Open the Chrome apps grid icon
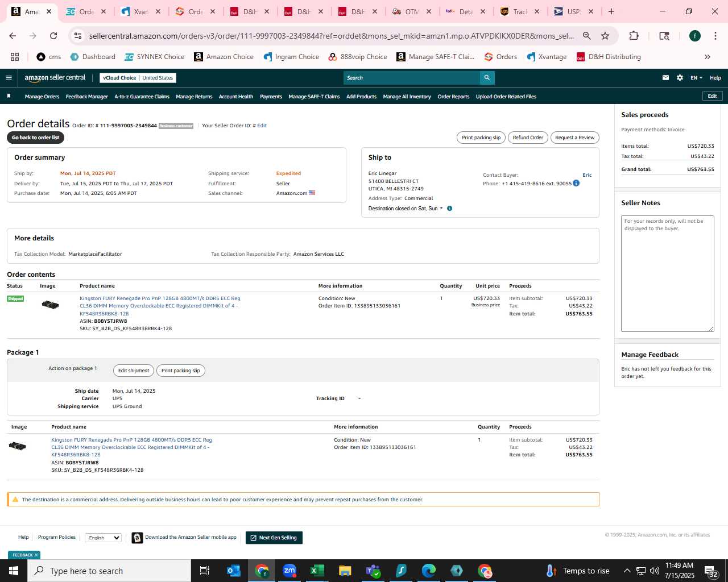The height and width of the screenshot is (582, 728). (x=15, y=57)
